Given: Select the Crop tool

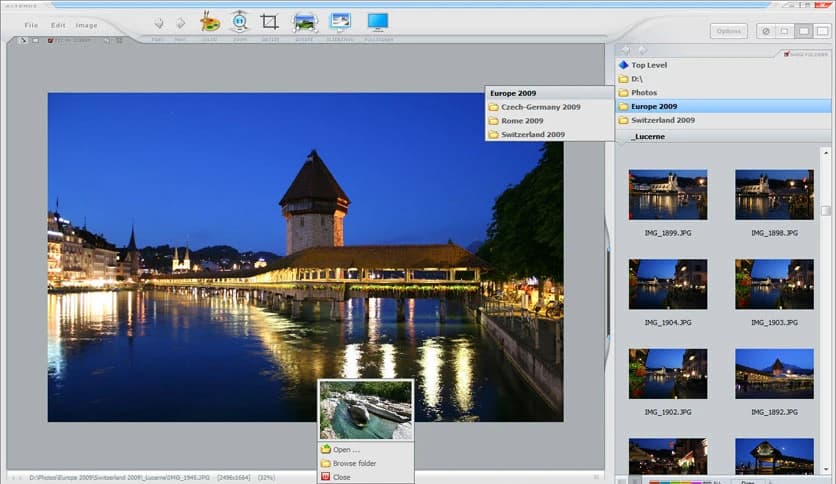Looking at the screenshot, I should (269, 22).
